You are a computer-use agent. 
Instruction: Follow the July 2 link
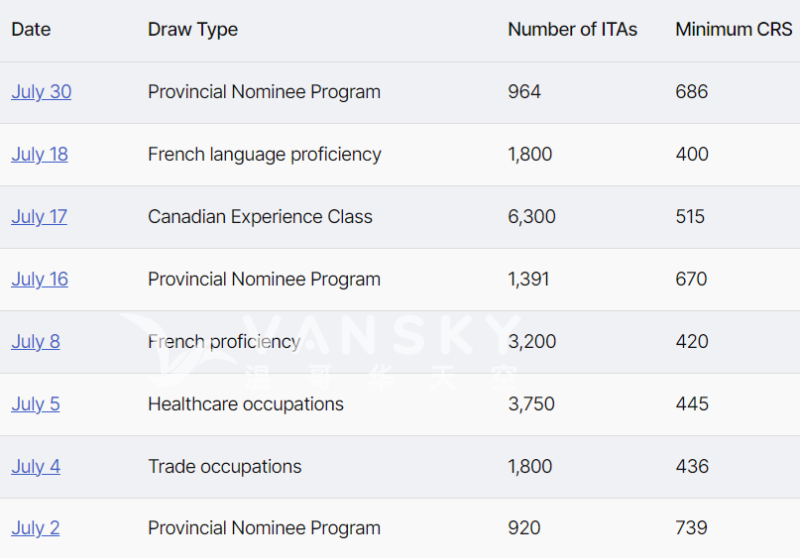35,529
